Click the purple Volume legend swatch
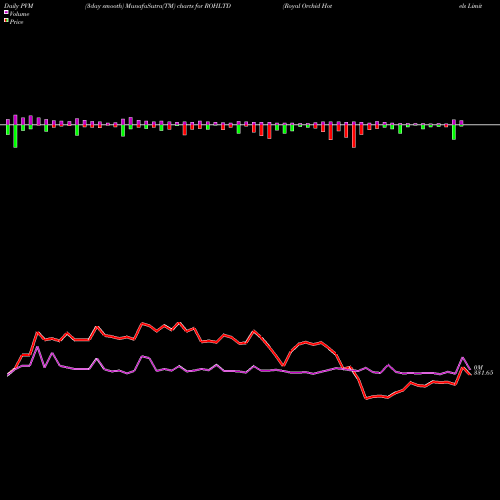500x500 pixels. (x=6, y=12)
